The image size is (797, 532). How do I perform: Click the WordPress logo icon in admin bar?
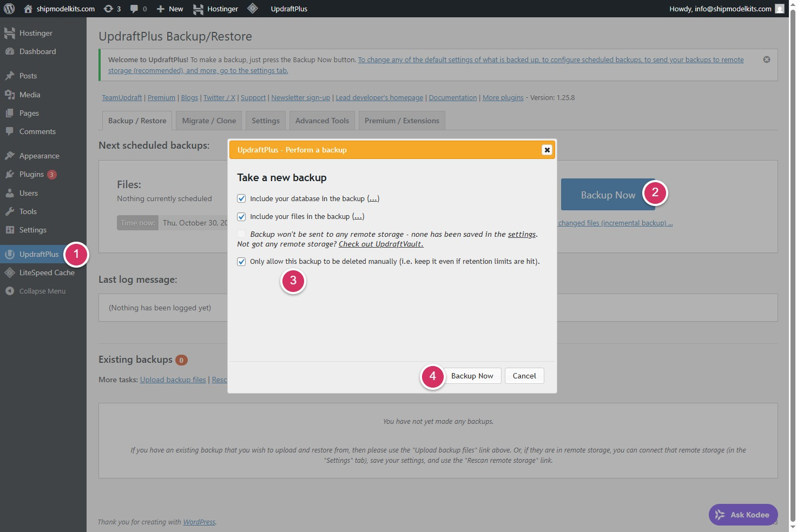click(9, 9)
